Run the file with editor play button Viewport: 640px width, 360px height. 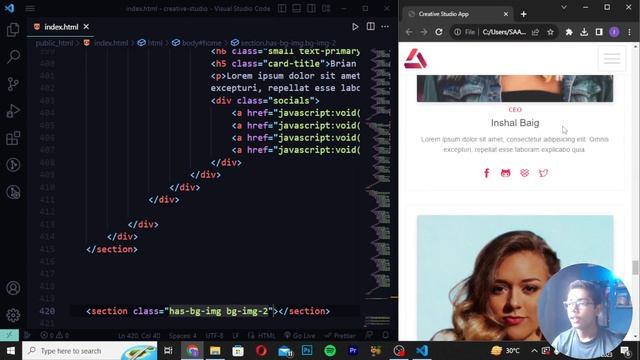point(355,27)
